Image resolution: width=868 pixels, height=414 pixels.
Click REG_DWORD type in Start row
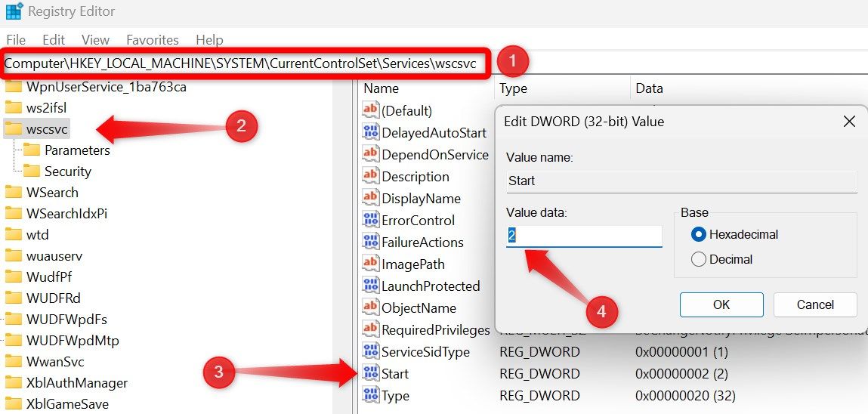coord(539,374)
